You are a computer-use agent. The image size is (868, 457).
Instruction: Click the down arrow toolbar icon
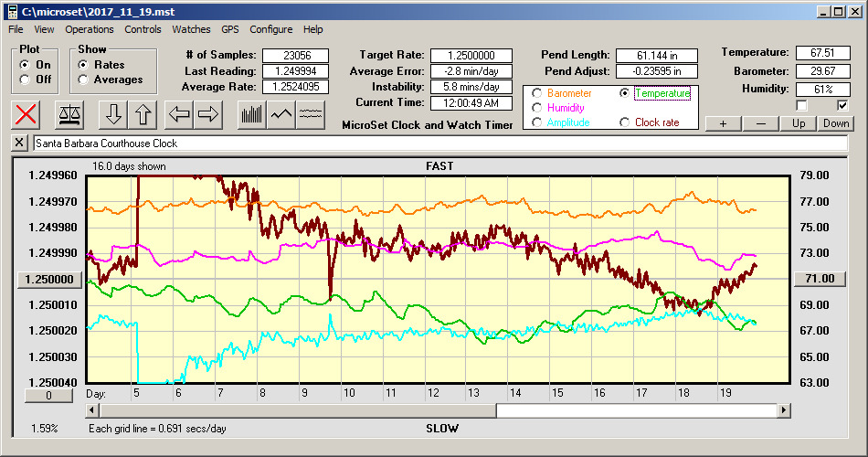tap(113, 114)
